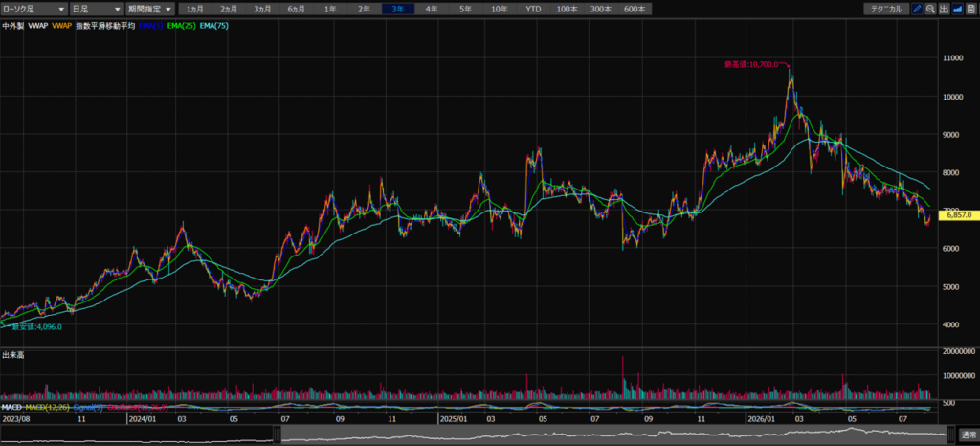Select the 5年 period
Screen dimensions: 980x446
pos(465,10)
